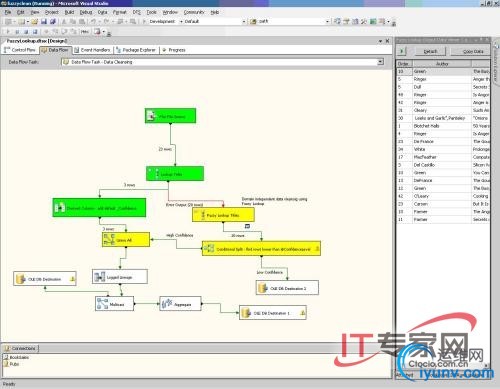The height and width of the screenshot is (389, 500).
Task: Open the Format menu
Action: 119,12
